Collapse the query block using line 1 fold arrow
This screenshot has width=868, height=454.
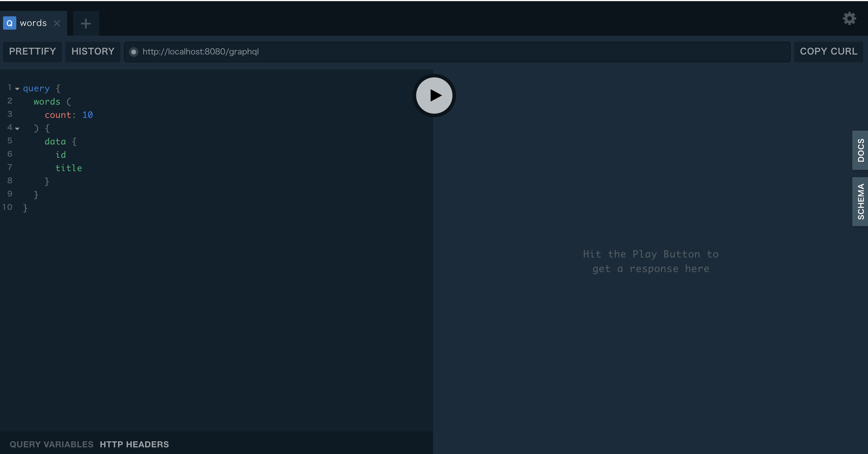[x=18, y=88]
